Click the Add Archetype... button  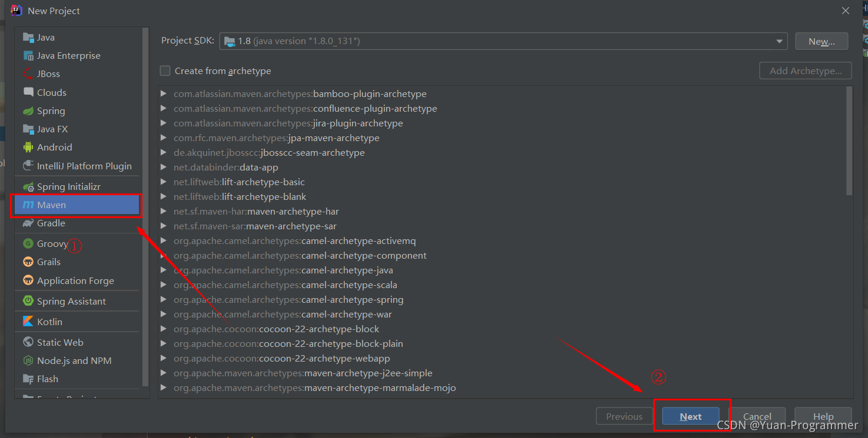[805, 71]
